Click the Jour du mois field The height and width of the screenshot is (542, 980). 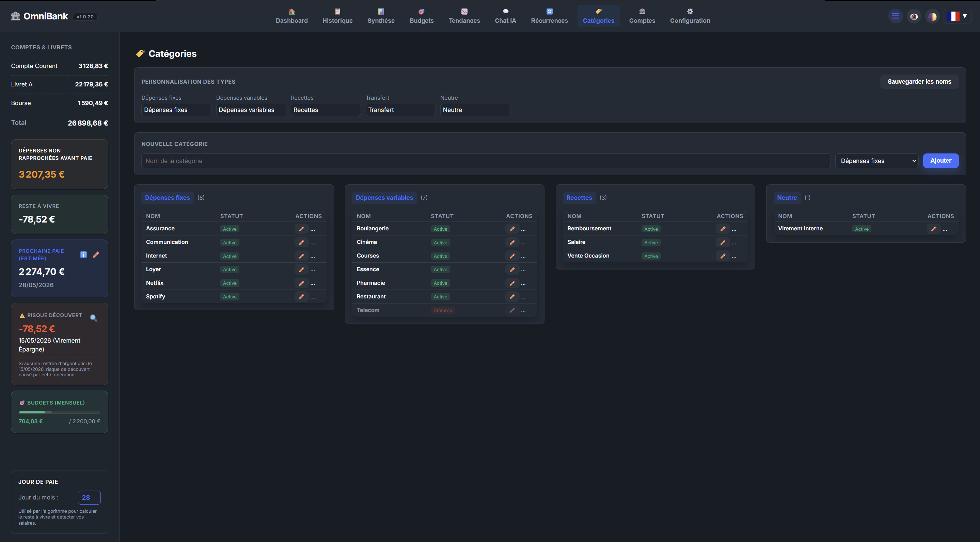click(89, 497)
